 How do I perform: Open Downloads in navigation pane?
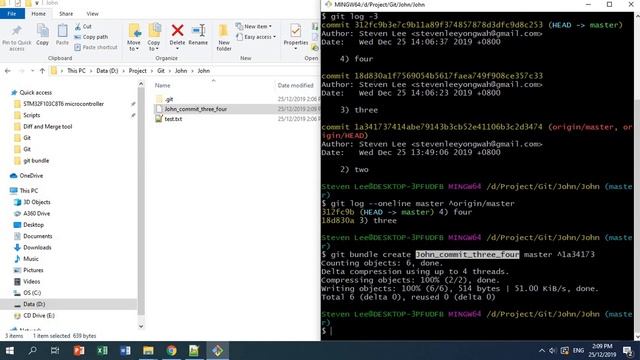[x=37, y=248]
